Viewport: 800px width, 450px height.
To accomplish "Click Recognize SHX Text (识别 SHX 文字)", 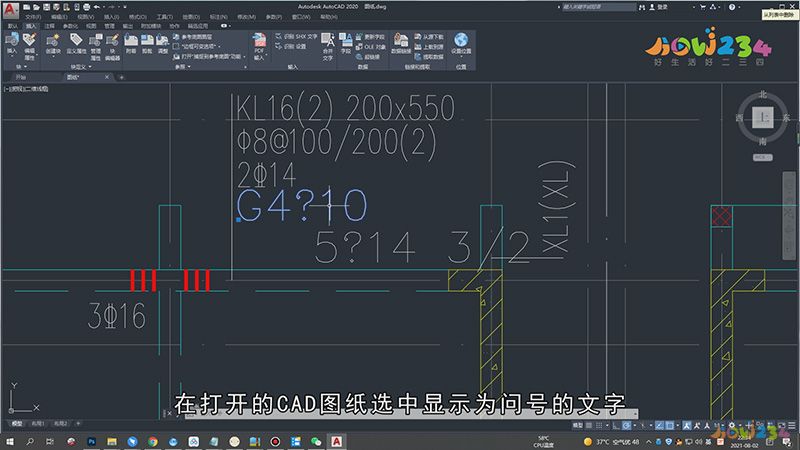I will coord(296,37).
